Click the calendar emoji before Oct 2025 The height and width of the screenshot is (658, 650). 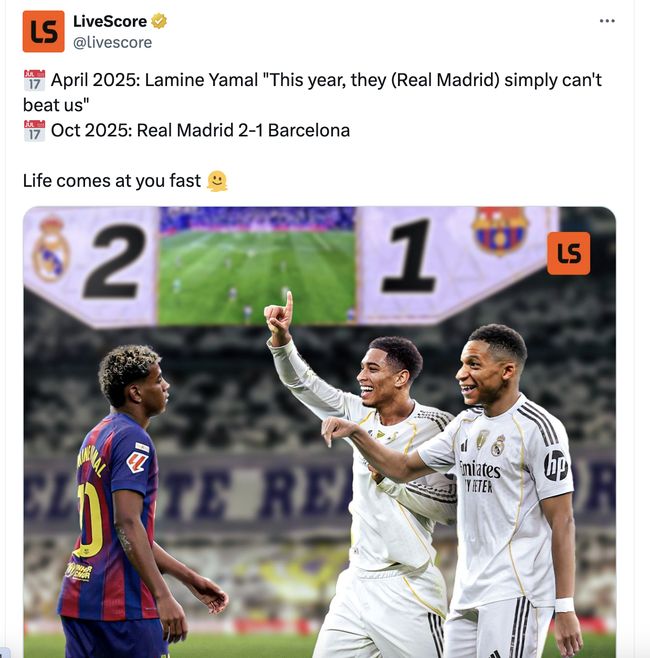tap(34, 131)
